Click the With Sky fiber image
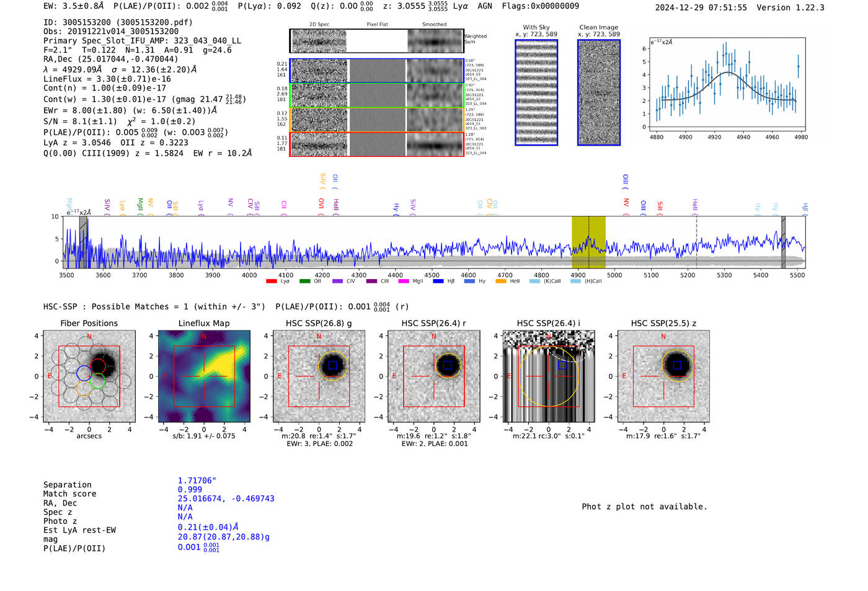Image resolution: width=868 pixels, height=591 pixels. pos(536,92)
